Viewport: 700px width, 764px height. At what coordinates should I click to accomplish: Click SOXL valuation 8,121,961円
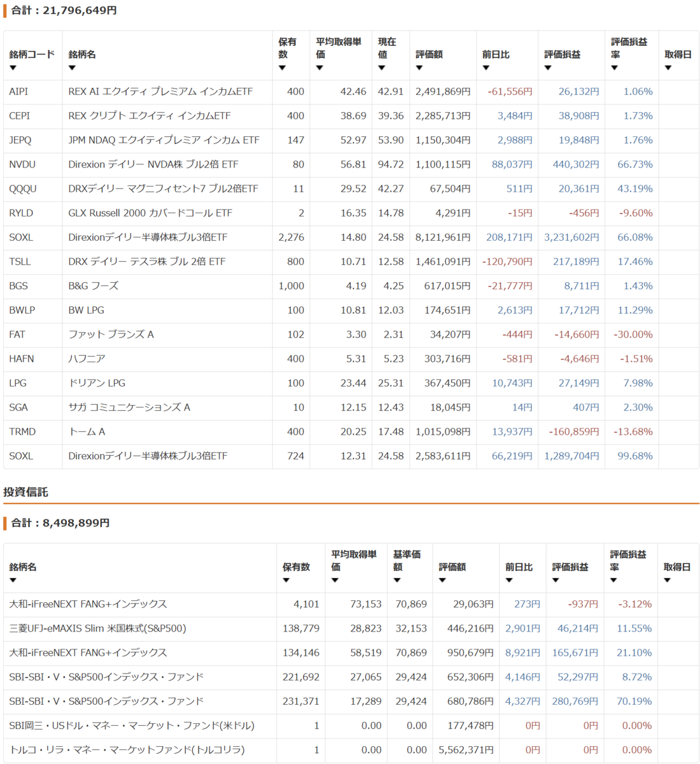(443, 237)
